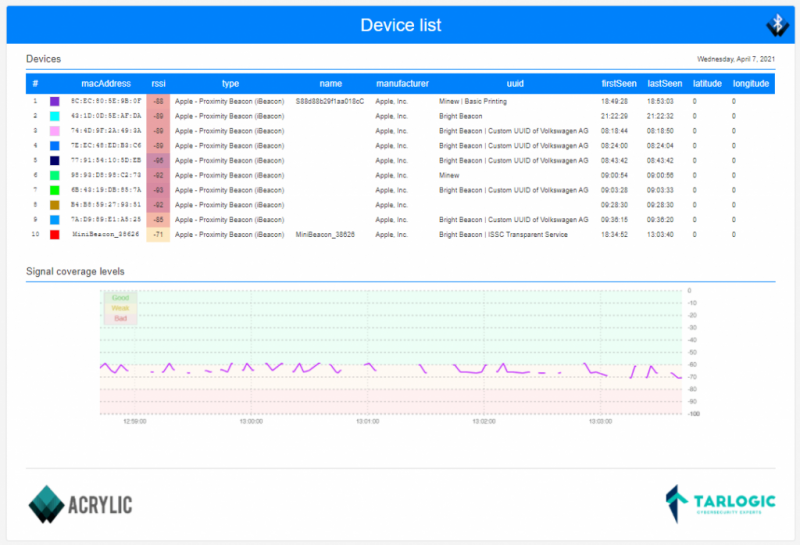The image size is (800, 545).
Task: Click the Devices section heading
Action: pos(43,59)
